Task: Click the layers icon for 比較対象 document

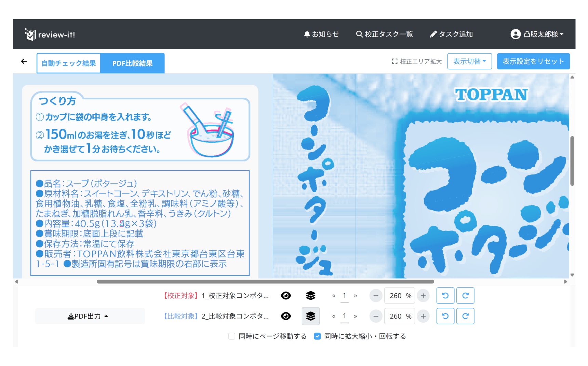Action: click(x=310, y=316)
